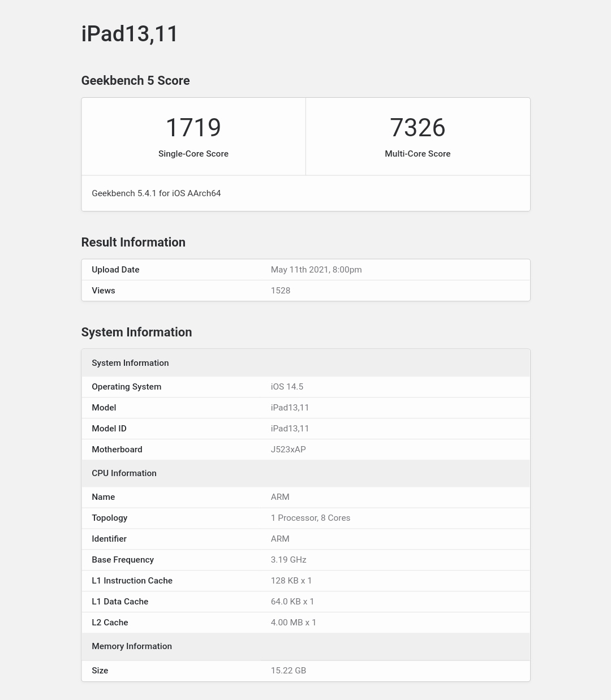The height and width of the screenshot is (700, 611).
Task: Click the Operating System value iOS 14.5
Action: click(x=287, y=387)
